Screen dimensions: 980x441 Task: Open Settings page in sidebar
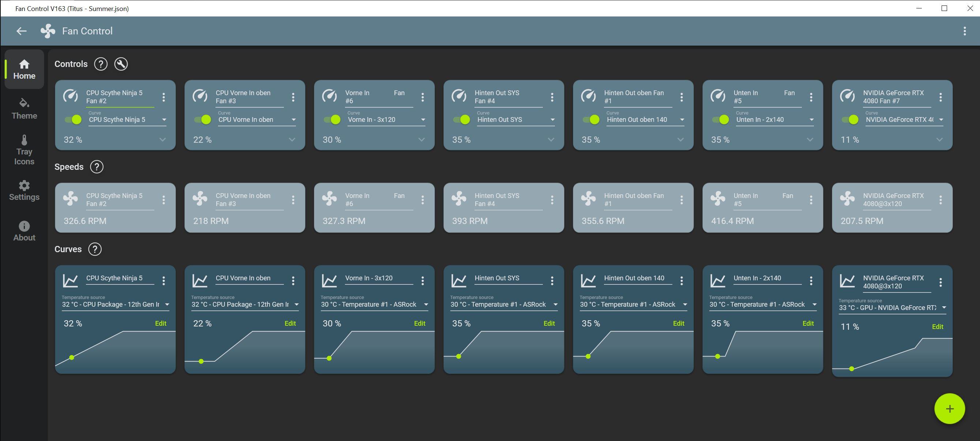pyautogui.click(x=25, y=190)
